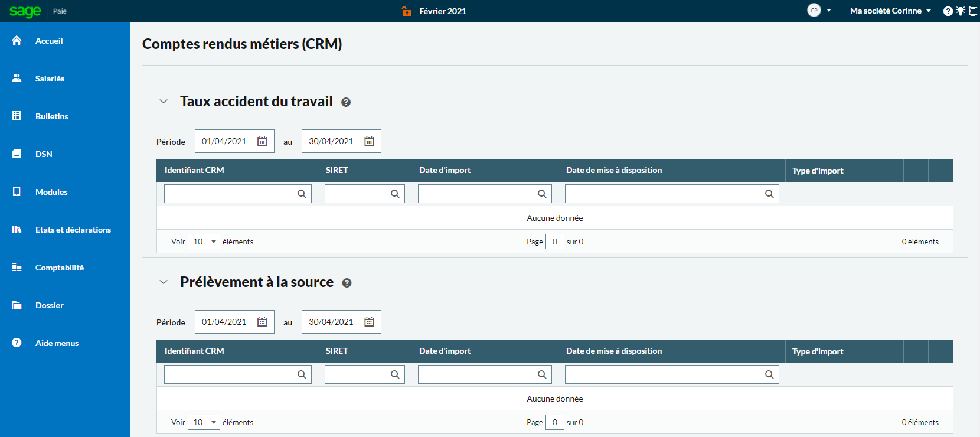Click search icon in Taux accident SIRET filter
This screenshot has width=980, height=437.
[395, 194]
